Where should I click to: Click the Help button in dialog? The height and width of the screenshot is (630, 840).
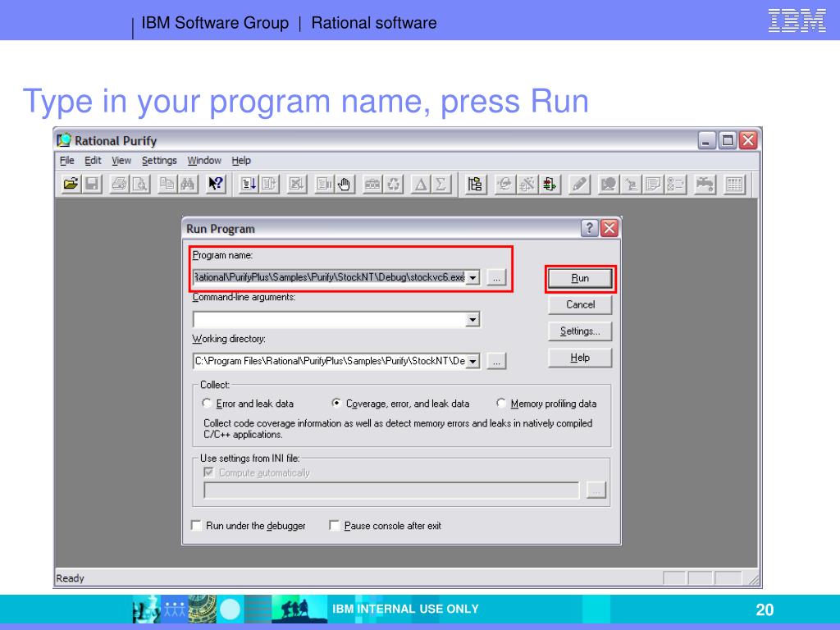(580, 358)
